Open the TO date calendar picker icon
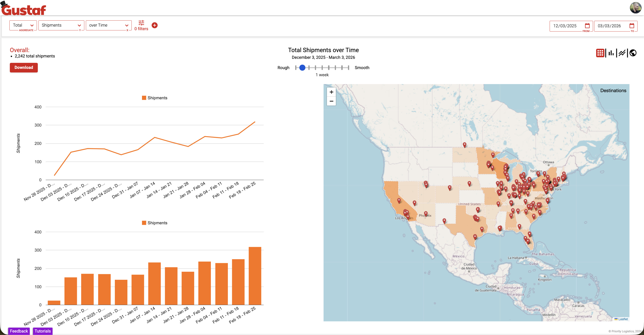Image resolution: width=644 pixels, height=335 pixels. pos(632,26)
